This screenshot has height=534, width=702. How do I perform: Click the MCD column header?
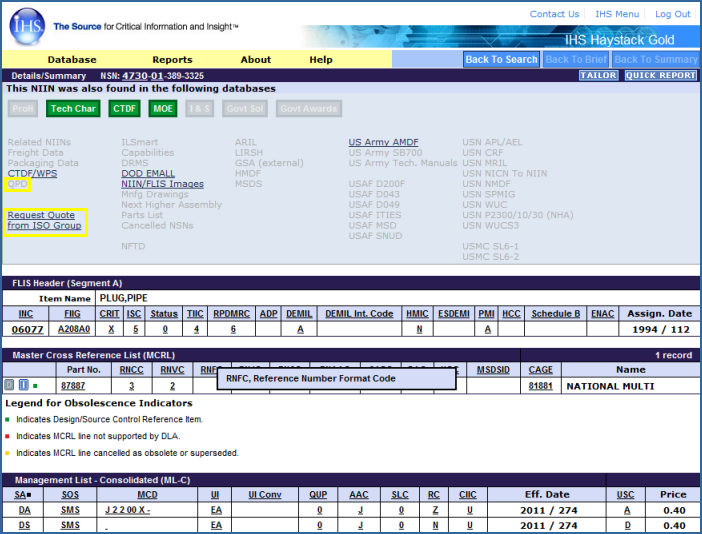(x=147, y=495)
